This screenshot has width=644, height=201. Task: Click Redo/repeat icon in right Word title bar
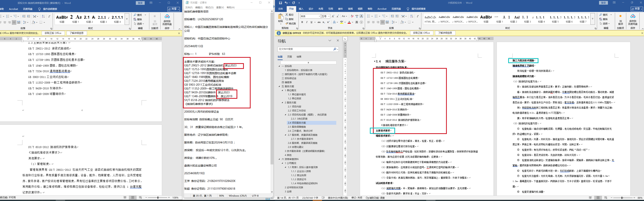pyautogui.click(x=293, y=3)
